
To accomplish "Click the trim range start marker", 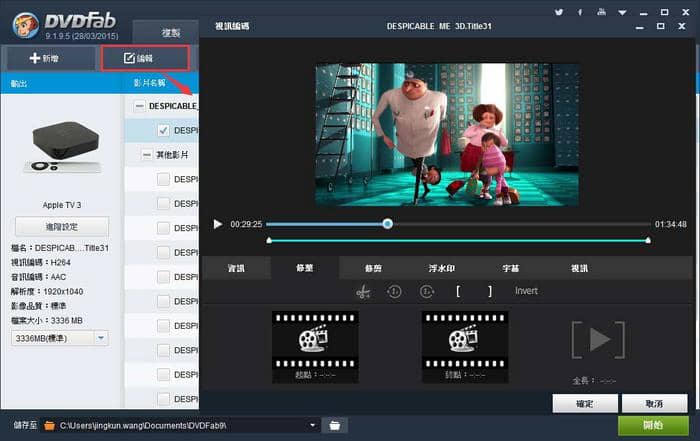I will click(269, 241).
